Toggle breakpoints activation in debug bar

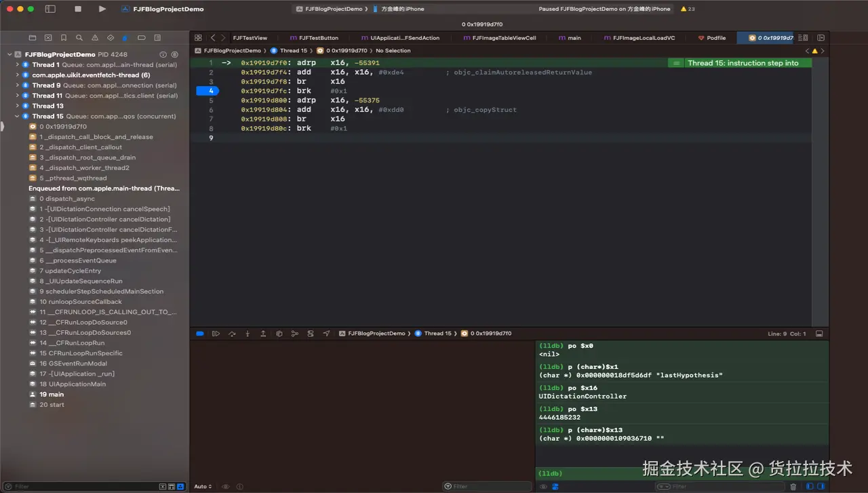200,334
